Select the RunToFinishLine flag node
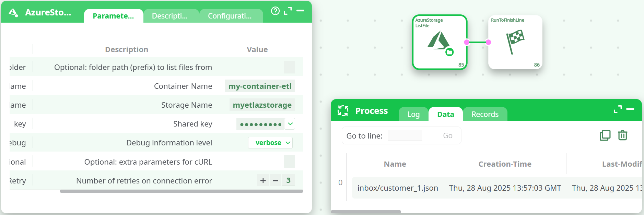This screenshot has height=215, width=644. click(515, 43)
